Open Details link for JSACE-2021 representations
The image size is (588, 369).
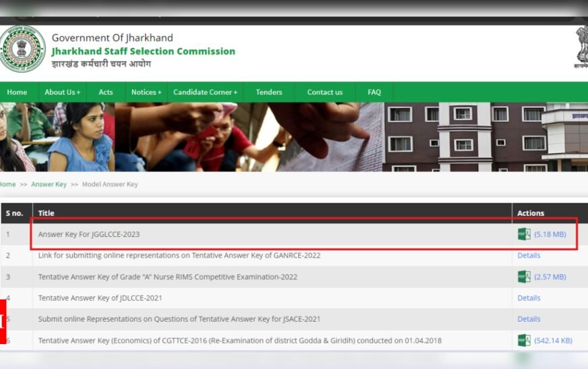point(529,319)
